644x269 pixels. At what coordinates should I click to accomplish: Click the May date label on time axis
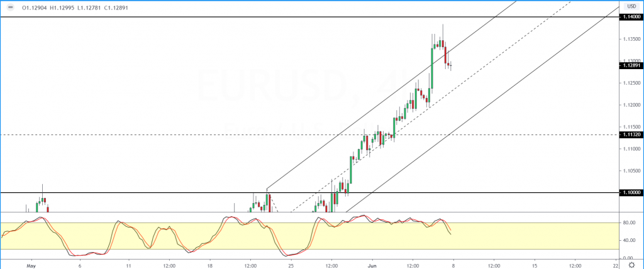click(x=31, y=265)
